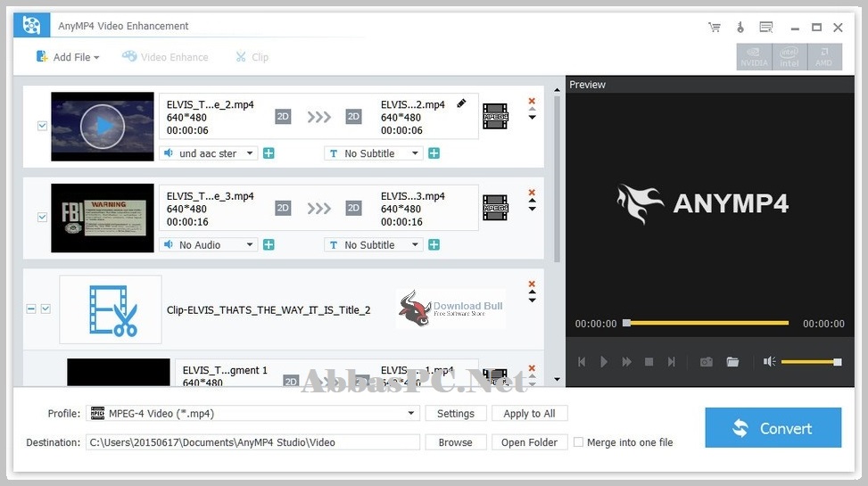
Task: Collapse the Clip-ELVIS_THATS_THE_WAY_IT_IS_Title_2 group
Action: tap(31, 309)
